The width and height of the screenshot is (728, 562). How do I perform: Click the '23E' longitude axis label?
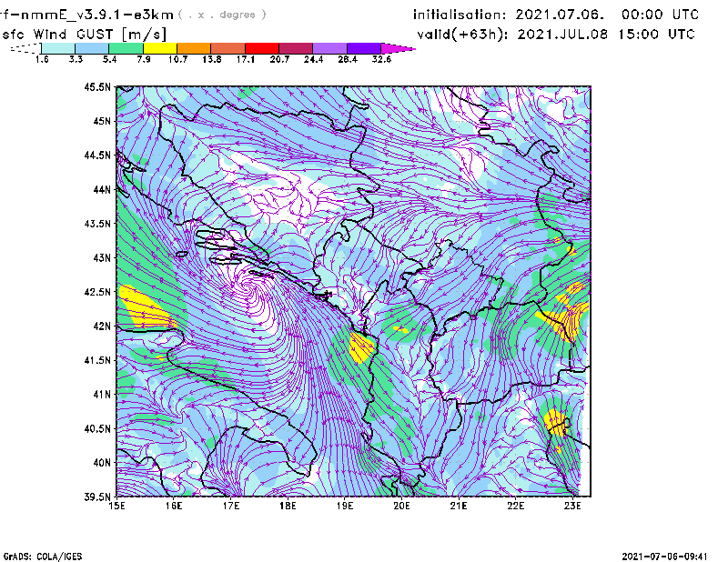pyautogui.click(x=572, y=506)
